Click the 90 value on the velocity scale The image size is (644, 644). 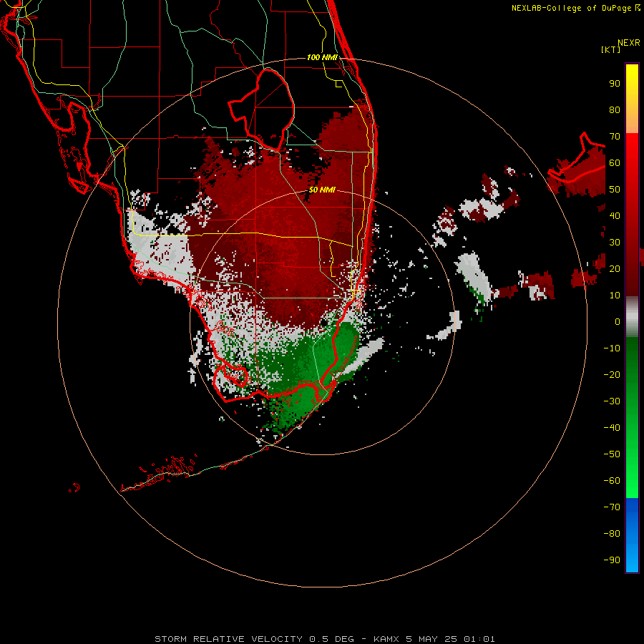coord(615,84)
